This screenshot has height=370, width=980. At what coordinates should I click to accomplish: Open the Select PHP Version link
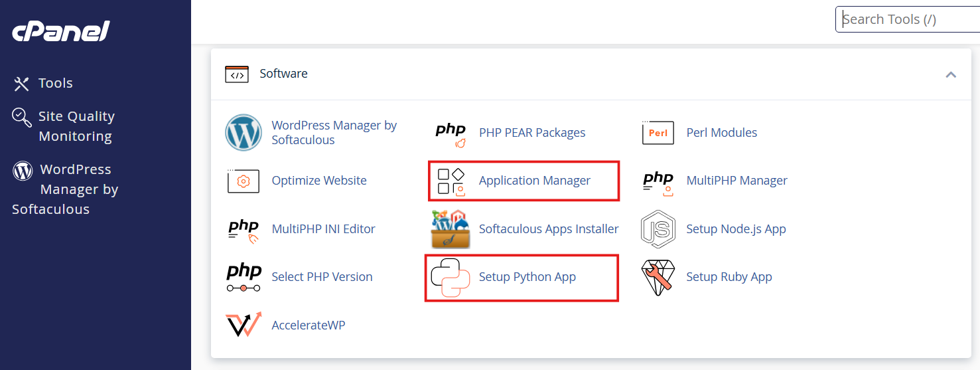click(322, 277)
